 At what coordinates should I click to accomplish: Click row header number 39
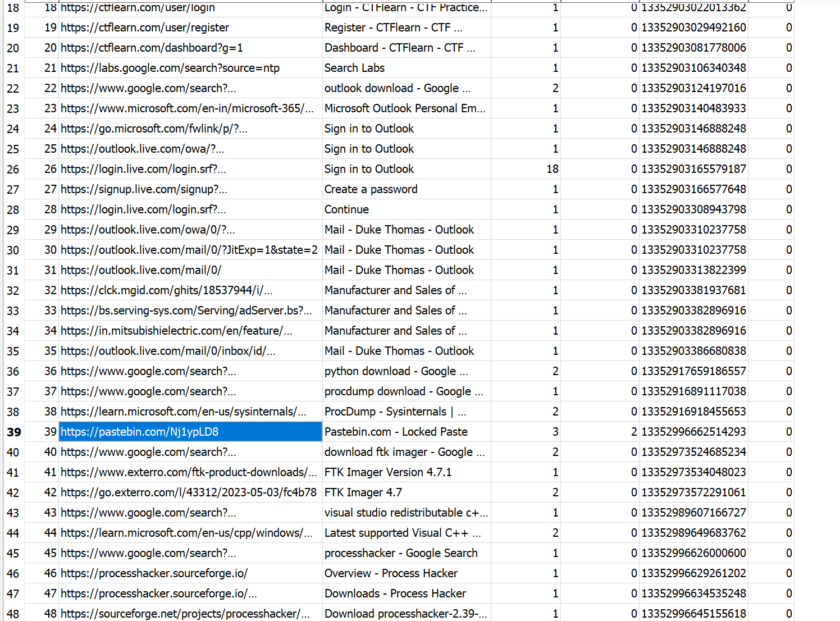coord(13,432)
